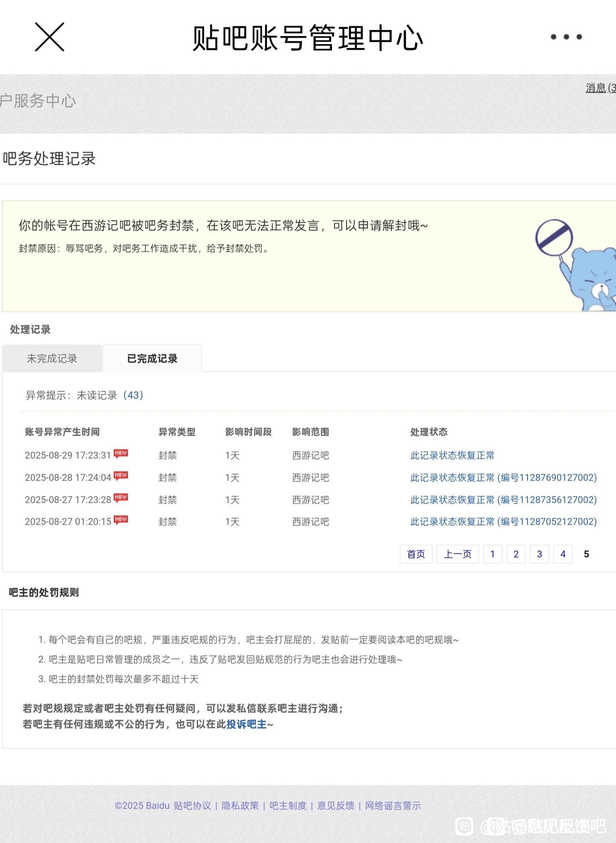Click NEW badge on 2025-08-27 01:20:15 record
This screenshot has height=843, width=616.
121,520
